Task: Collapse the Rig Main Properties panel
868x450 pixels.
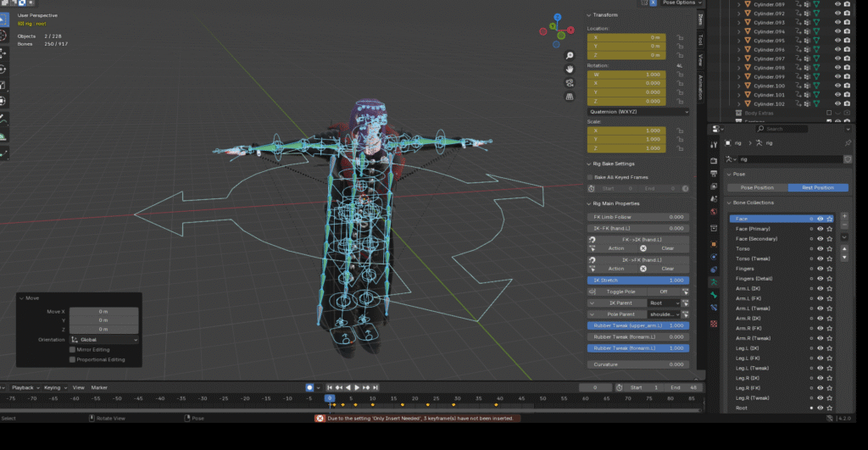Action: 615,203
